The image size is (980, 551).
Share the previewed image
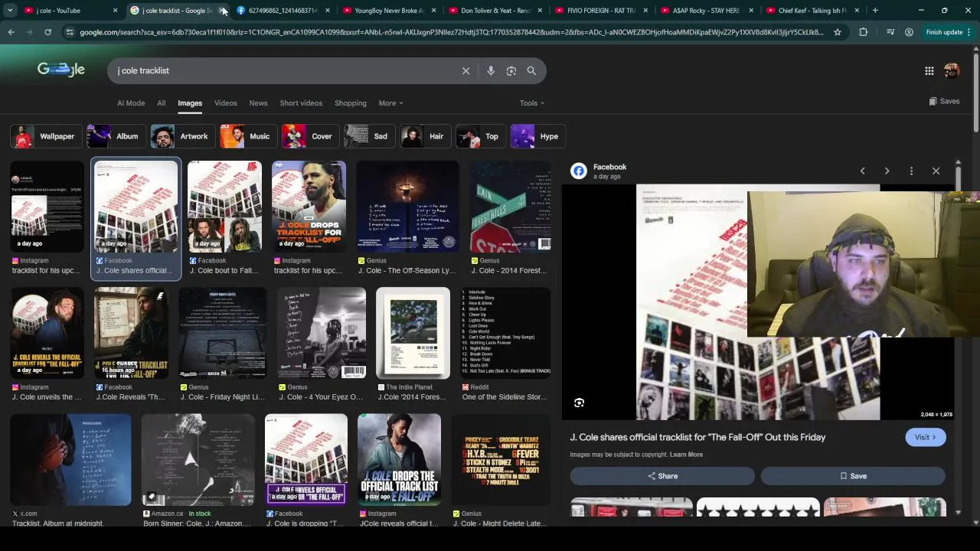[x=662, y=476]
